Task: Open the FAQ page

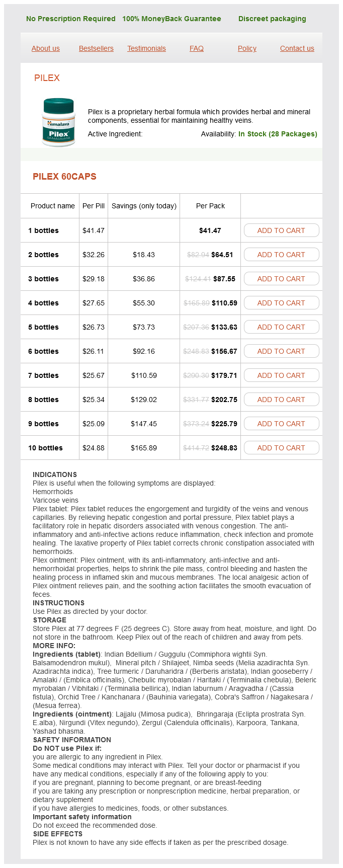Action: [x=197, y=48]
